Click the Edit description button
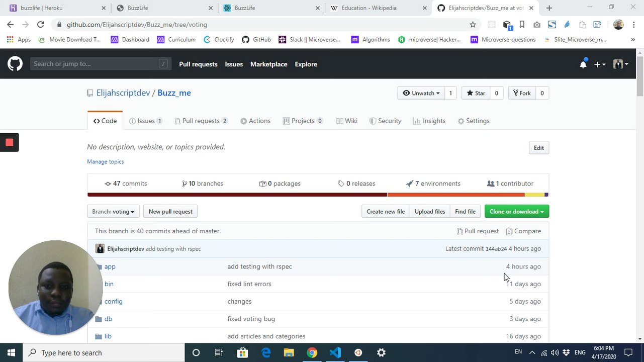This screenshot has height=362, width=644. pos(539,148)
